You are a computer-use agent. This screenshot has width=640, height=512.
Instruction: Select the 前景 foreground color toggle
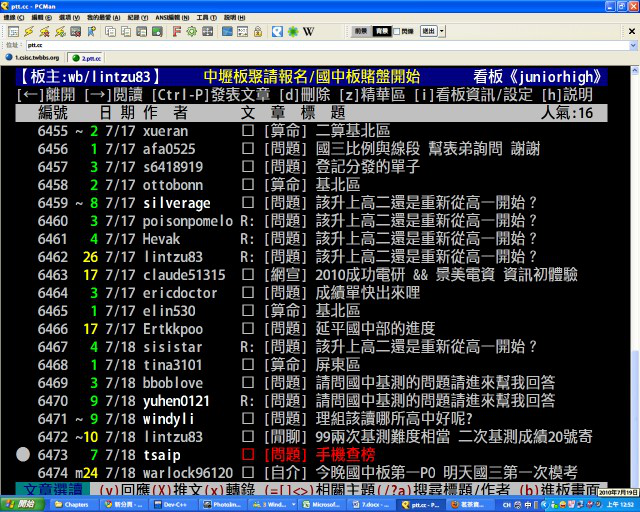362,31
